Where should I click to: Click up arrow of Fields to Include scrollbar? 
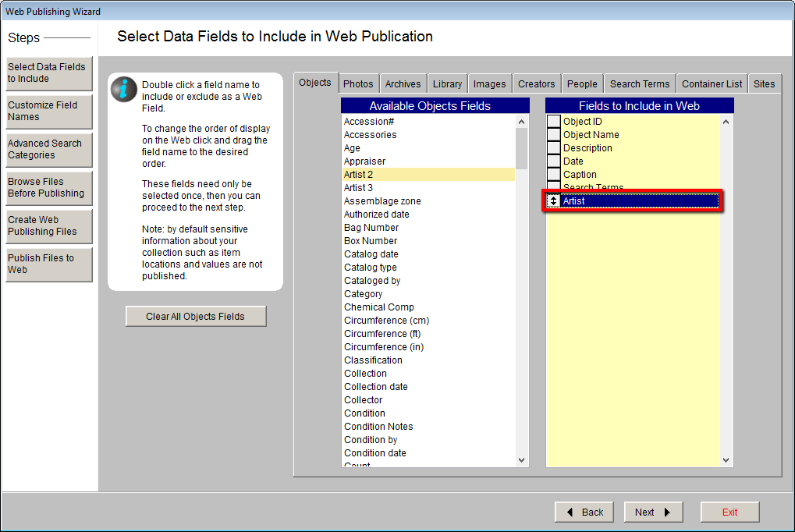726,122
